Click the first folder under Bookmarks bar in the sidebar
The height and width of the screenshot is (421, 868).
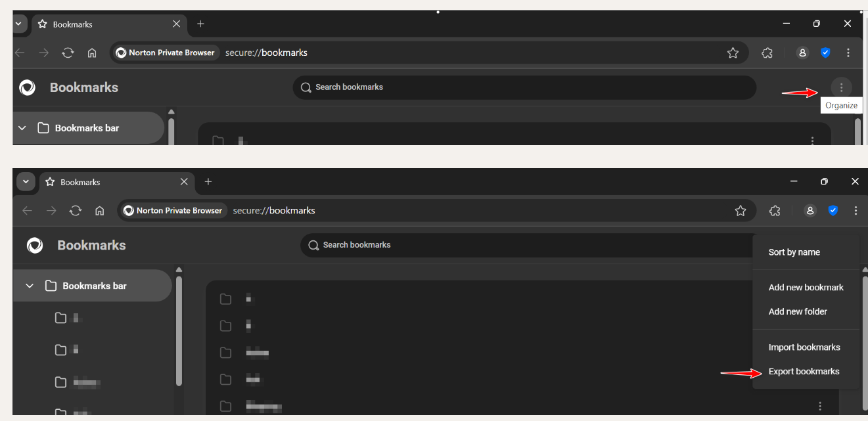[x=61, y=318]
